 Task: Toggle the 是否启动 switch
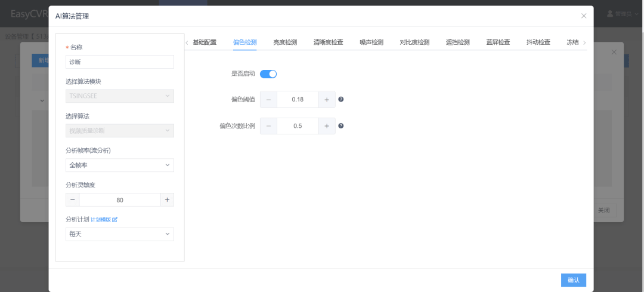(x=268, y=74)
